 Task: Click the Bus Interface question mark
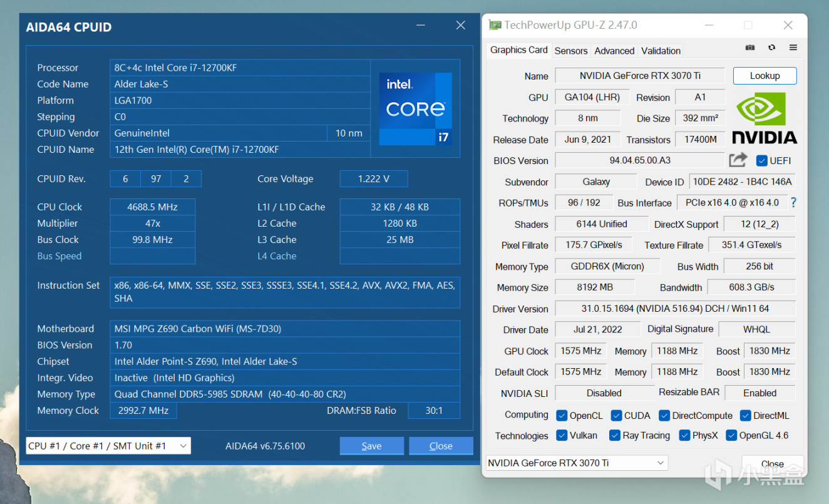point(793,202)
